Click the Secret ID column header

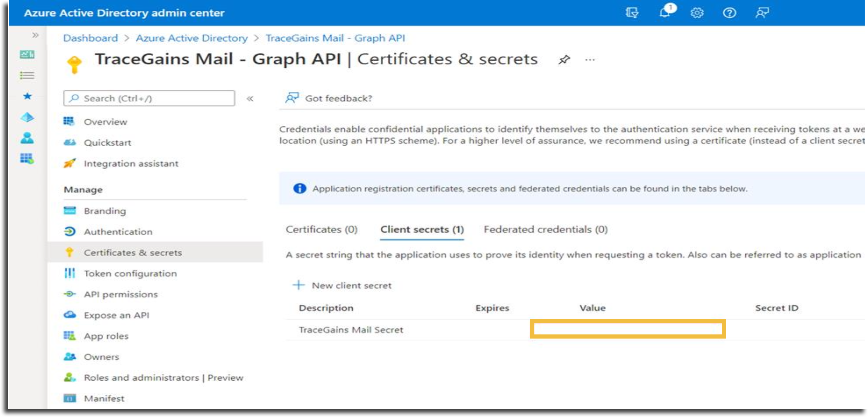pyautogui.click(x=777, y=308)
